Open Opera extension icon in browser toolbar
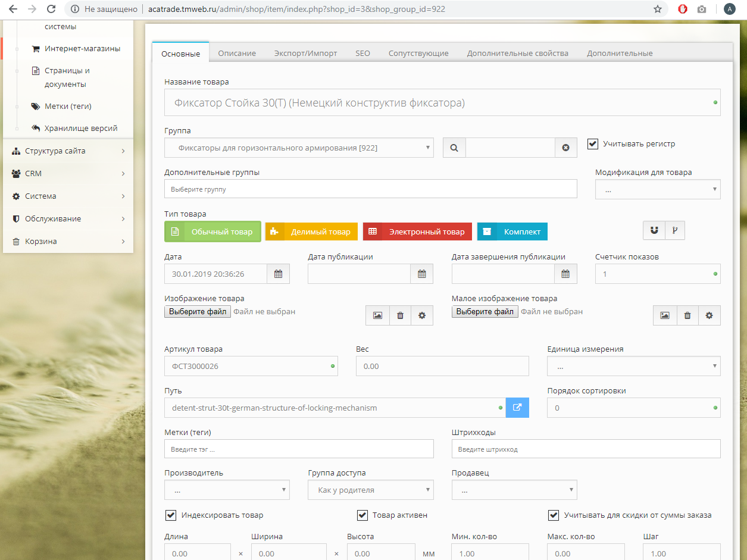747x560 pixels. 683,9
